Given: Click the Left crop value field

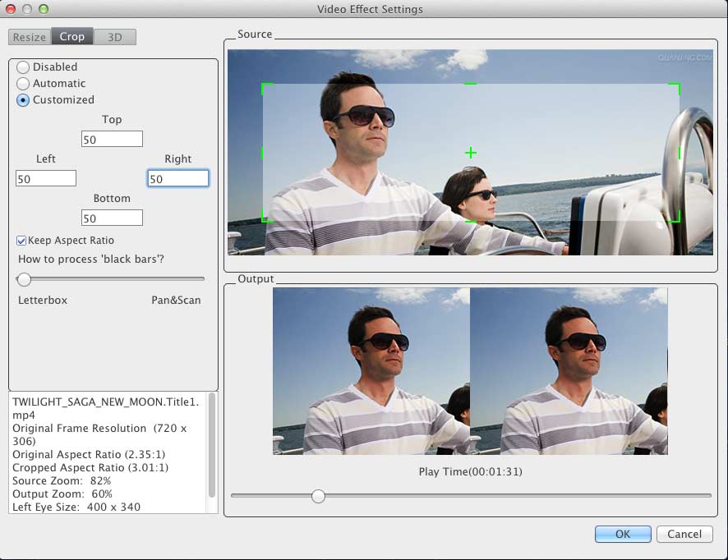Looking at the screenshot, I should coord(46,179).
